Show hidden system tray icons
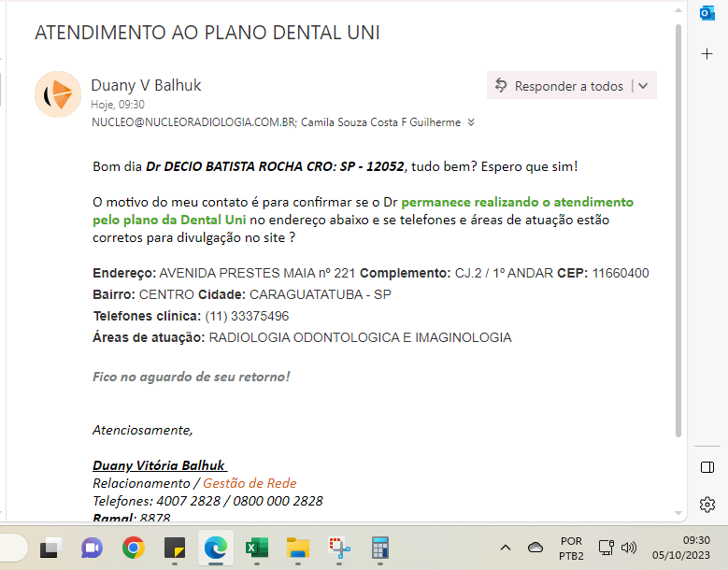The width and height of the screenshot is (728, 570). [x=506, y=549]
